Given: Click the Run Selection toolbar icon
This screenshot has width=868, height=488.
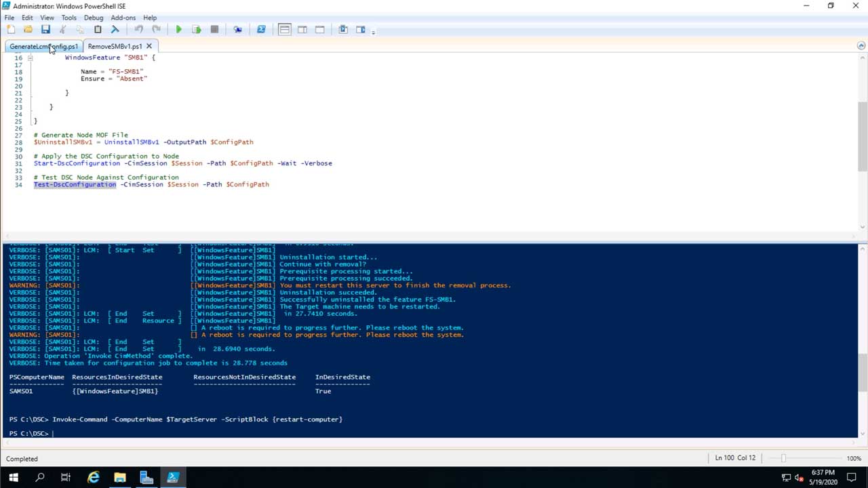Looking at the screenshot, I should [x=197, y=30].
